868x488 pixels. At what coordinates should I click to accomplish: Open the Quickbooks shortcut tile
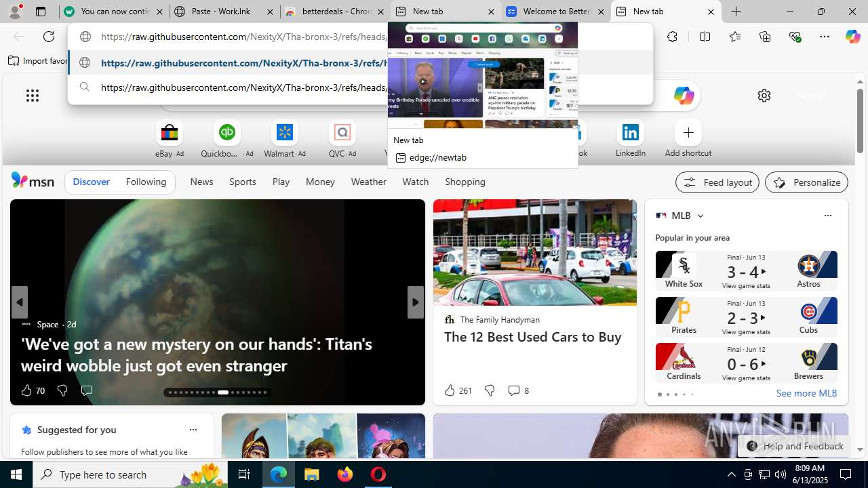pyautogui.click(x=227, y=138)
